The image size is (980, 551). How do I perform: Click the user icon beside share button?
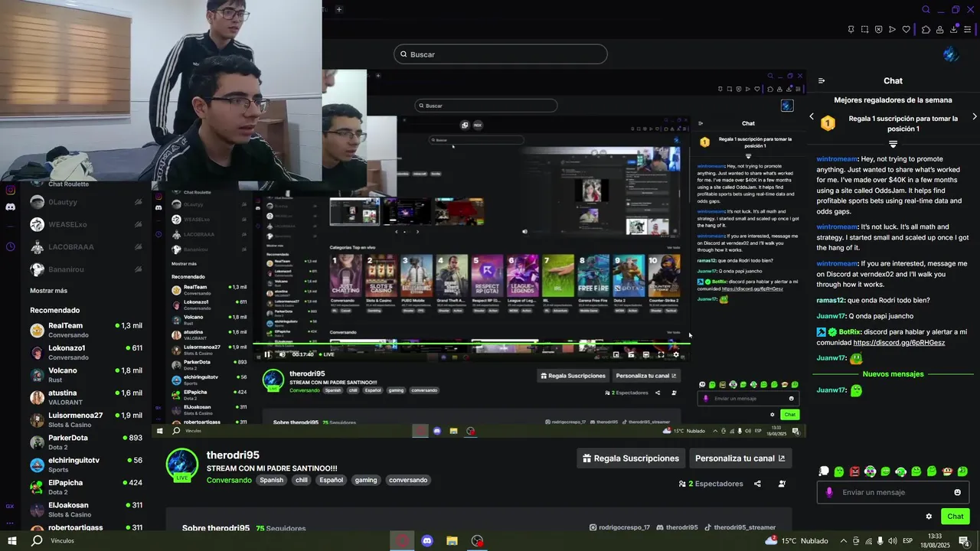(782, 484)
